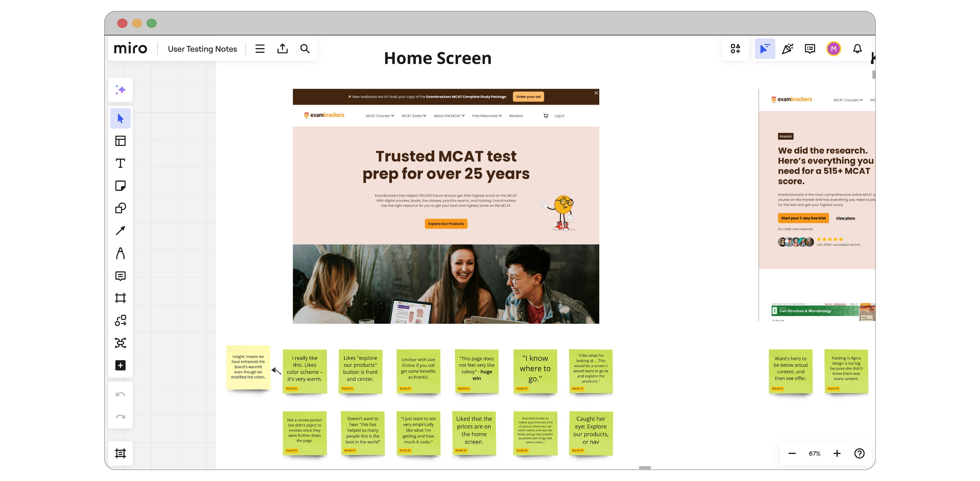Open more apps plus button

coord(120,365)
